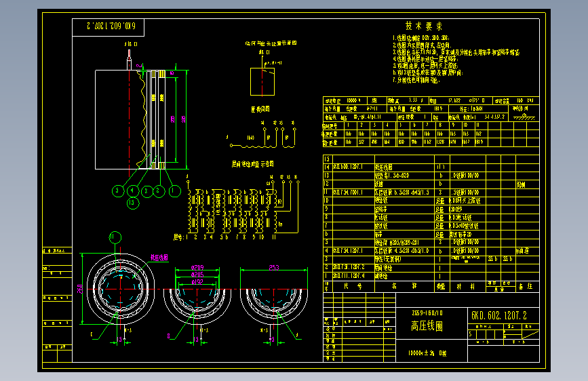The width and height of the screenshot is (588, 381).
Task: Click the '代 号' column header in parts list
Action: (x=353, y=286)
